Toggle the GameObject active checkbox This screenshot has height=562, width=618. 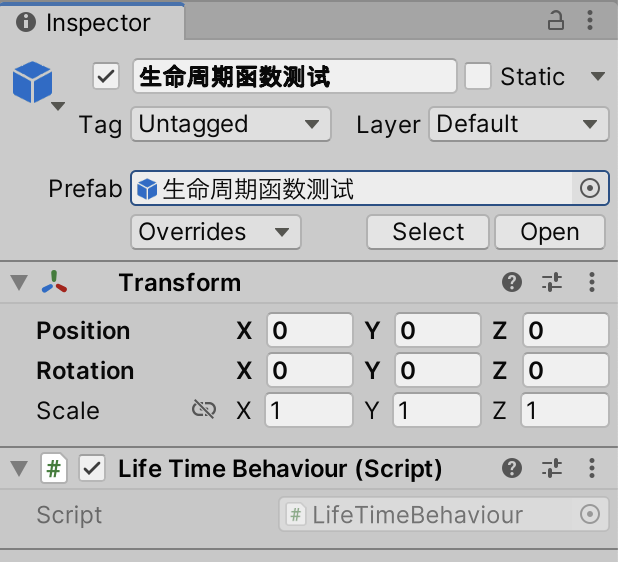click(106, 76)
